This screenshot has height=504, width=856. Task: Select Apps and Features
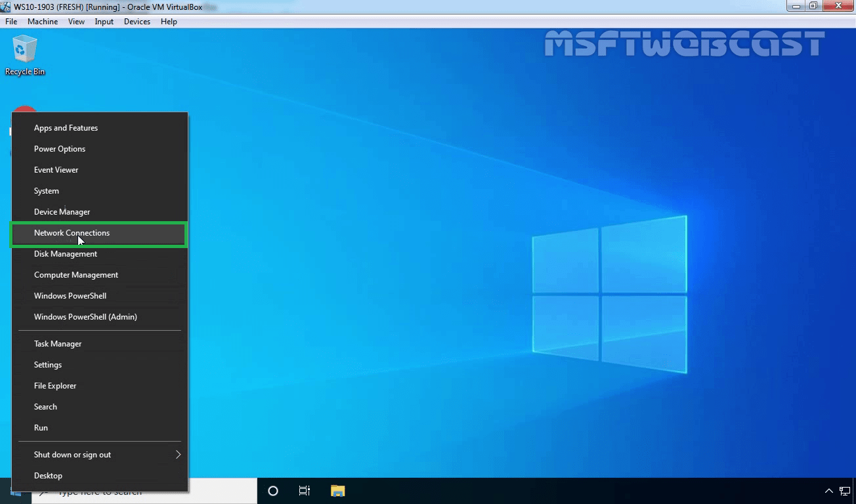pos(100,128)
